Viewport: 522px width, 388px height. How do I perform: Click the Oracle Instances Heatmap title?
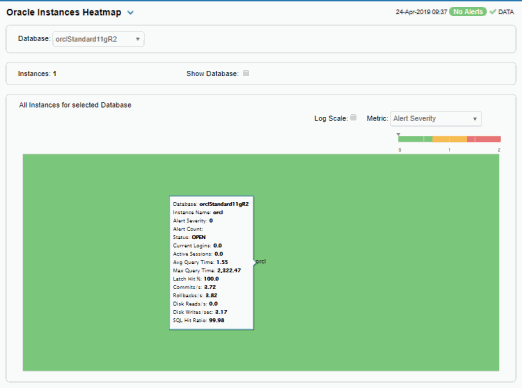click(x=64, y=12)
